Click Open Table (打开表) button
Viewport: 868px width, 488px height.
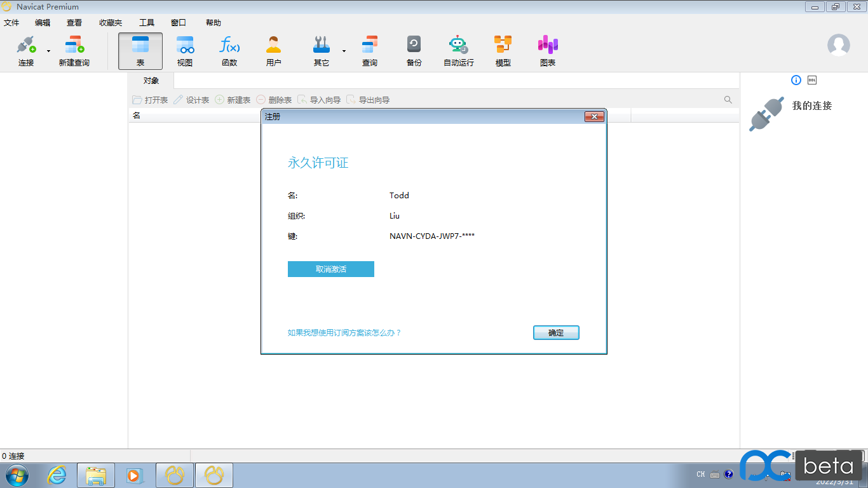[150, 100]
